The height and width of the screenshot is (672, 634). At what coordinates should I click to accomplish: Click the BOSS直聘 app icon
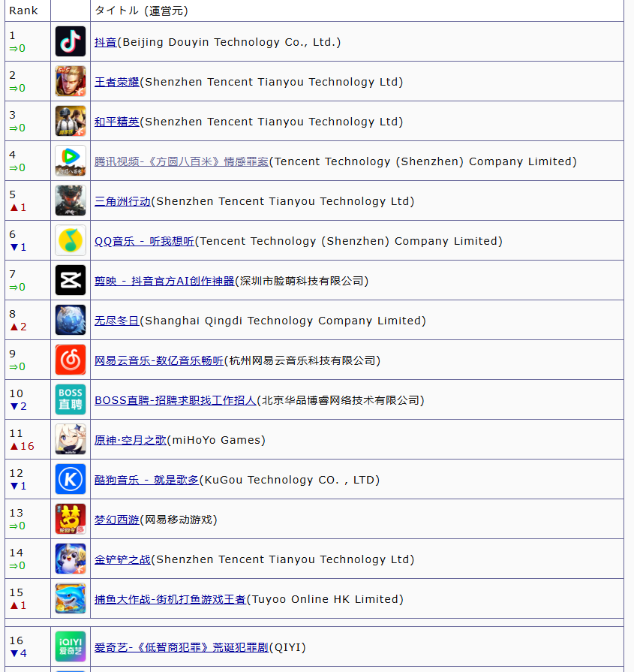[71, 400]
